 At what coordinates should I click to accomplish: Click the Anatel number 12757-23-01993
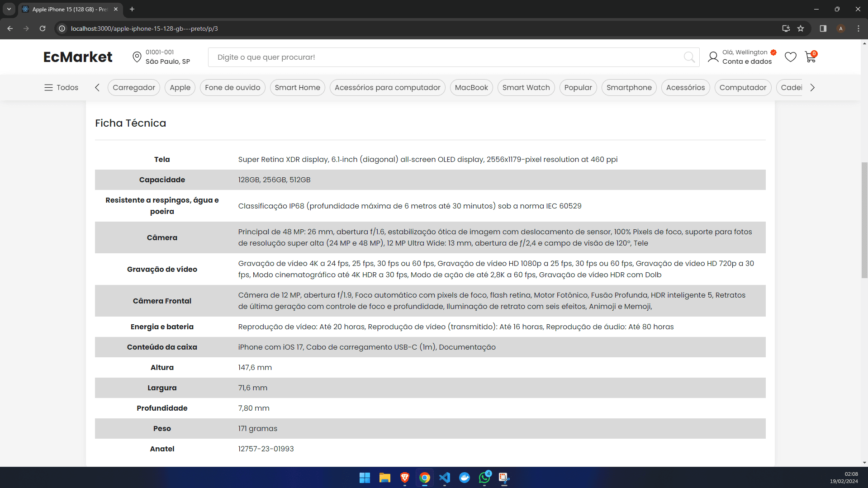[x=266, y=449]
